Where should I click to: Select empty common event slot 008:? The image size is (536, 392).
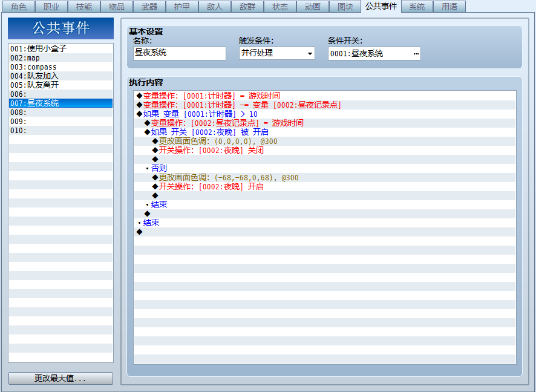coord(61,112)
